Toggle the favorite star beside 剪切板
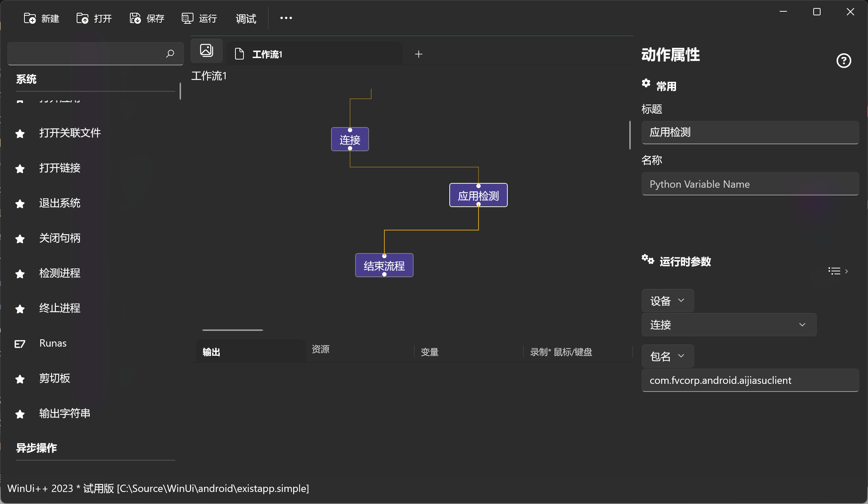 (20, 379)
